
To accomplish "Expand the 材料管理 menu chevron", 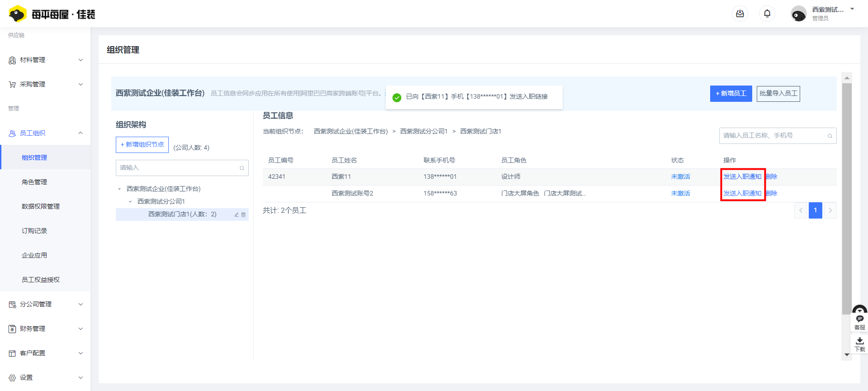I will click(81, 60).
